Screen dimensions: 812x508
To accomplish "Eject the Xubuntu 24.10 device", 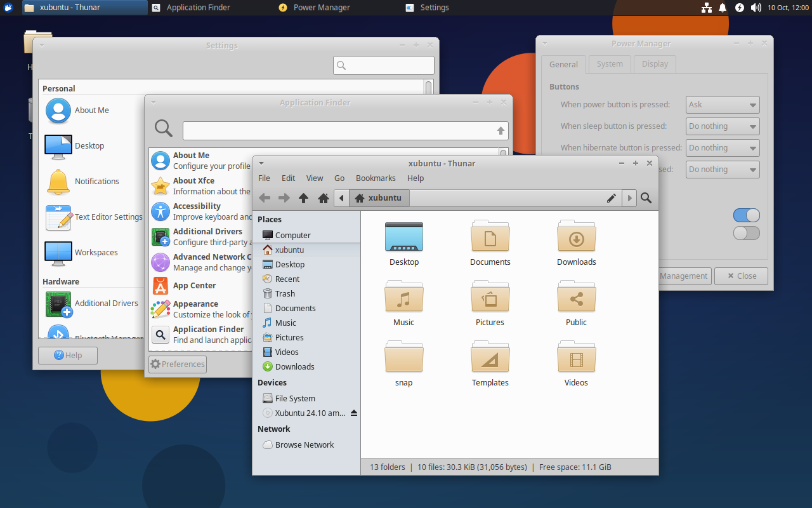I will pyautogui.click(x=354, y=413).
